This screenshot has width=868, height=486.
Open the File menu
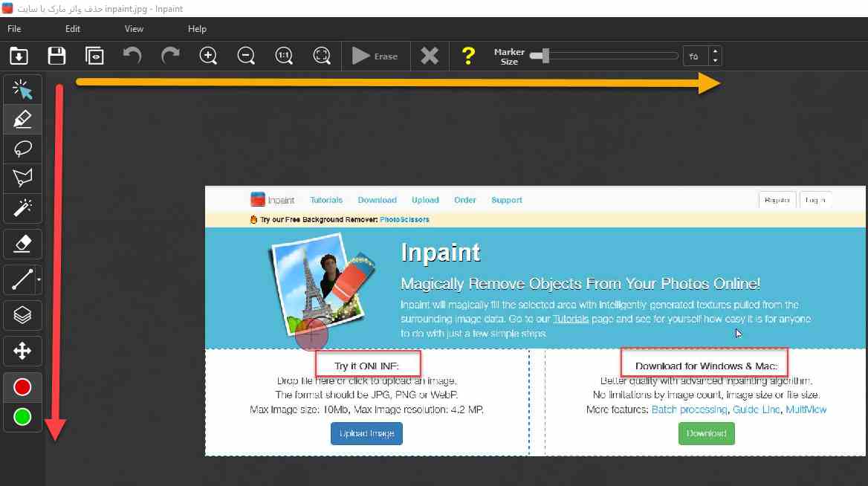(x=13, y=28)
